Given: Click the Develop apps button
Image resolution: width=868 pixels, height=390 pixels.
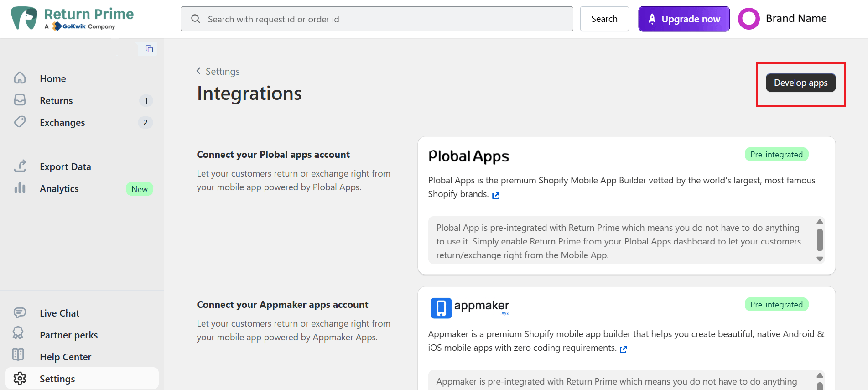Looking at the screenshot, I should 801,83.
